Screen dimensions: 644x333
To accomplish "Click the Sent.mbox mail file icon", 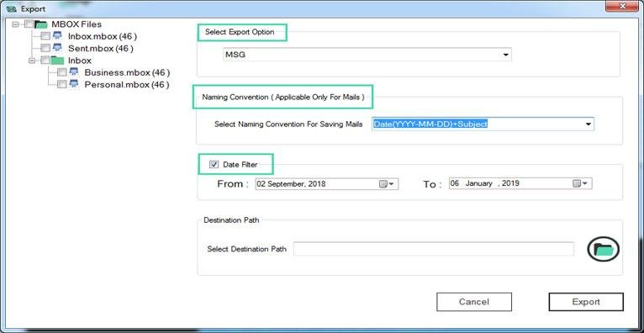I will click(x=57, y=48).
